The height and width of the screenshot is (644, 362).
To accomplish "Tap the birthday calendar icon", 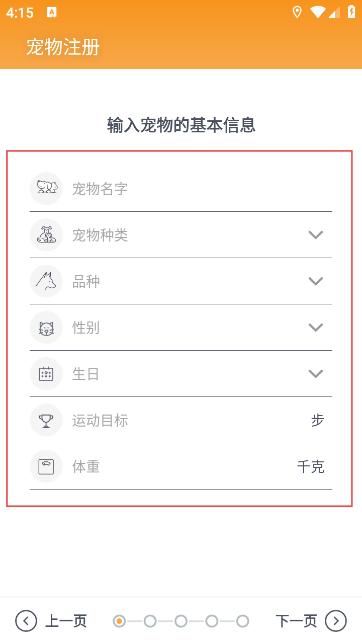I will 46,374.
